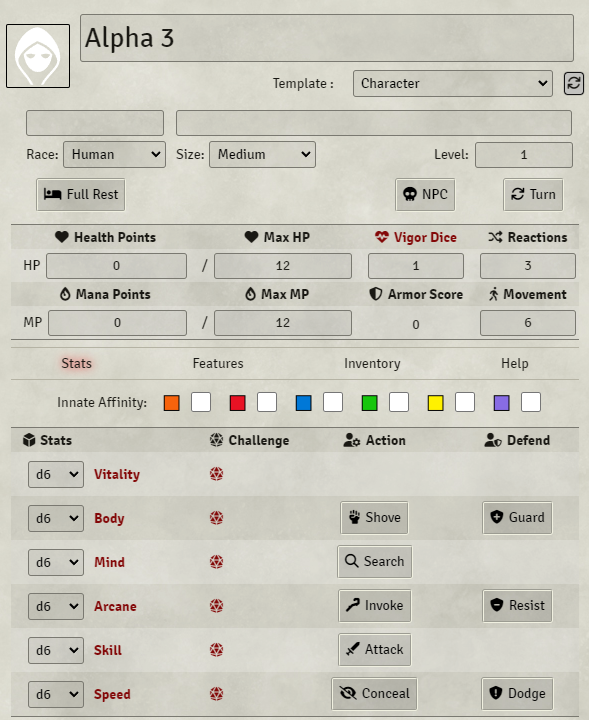Roll the Body challenge dice icon
Image resolution: width=589 pixels, height=720 pixels.
coord(216,518)
